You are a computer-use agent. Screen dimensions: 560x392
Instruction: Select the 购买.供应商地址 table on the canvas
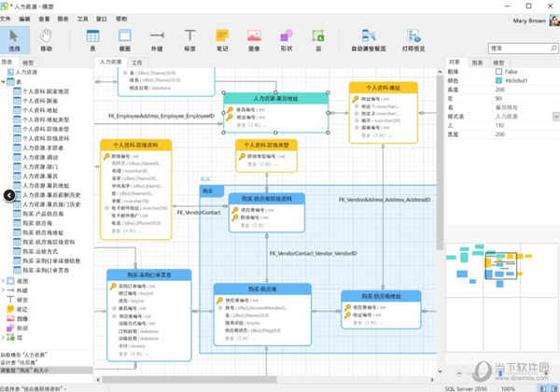tap(381, 310)
